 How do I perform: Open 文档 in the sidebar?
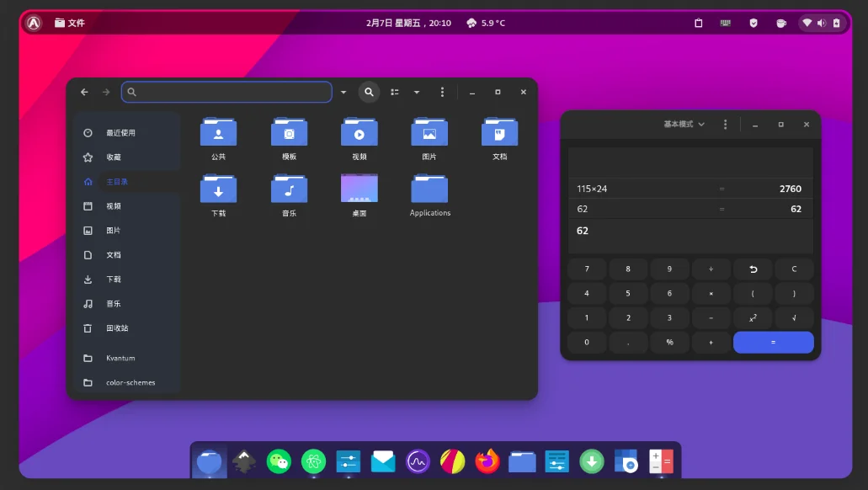point(127,255)
